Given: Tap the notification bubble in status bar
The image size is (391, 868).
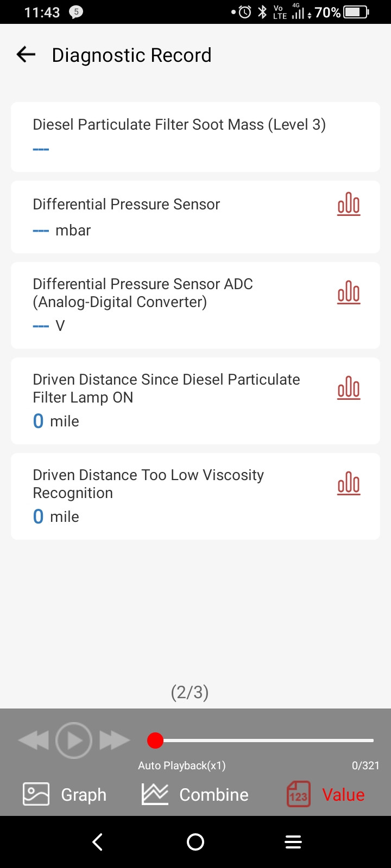Looking at the screenshot, I should click(76, 12).
